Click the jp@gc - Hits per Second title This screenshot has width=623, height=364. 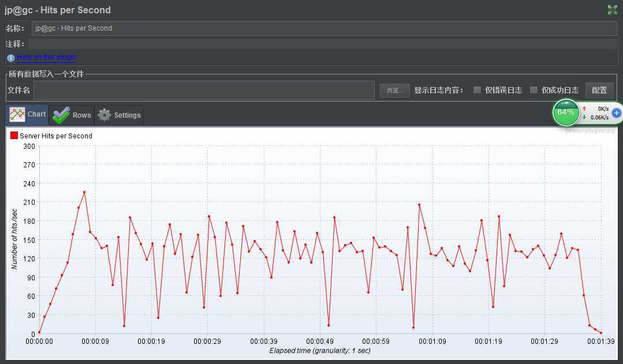58,10
